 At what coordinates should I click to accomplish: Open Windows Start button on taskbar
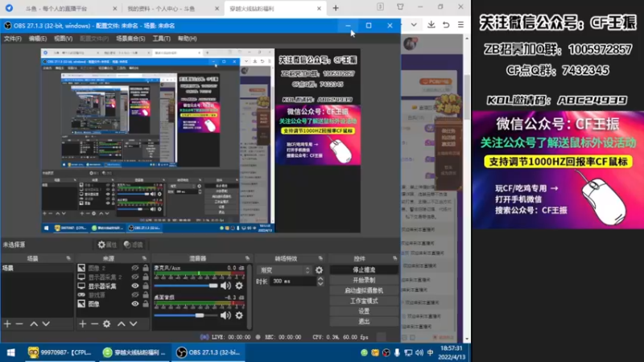pos(11,352)
